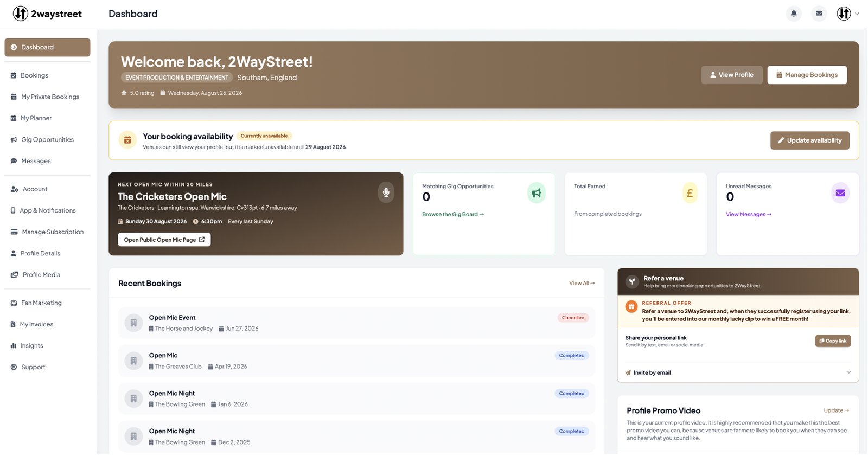The height and width of the screenshot is (456, 868).
Task: Click the referral offer gift icon
Action: [x=631, y=306]
